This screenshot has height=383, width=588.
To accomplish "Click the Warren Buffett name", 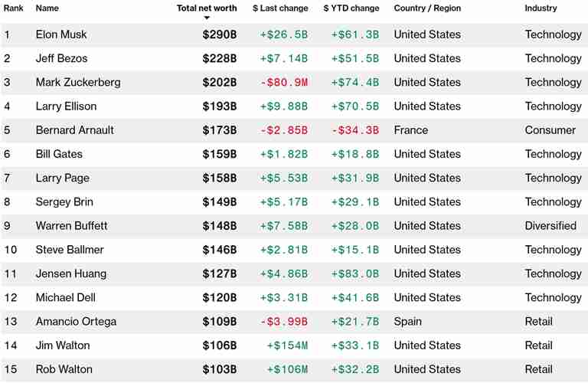I will tap(72, 226).
